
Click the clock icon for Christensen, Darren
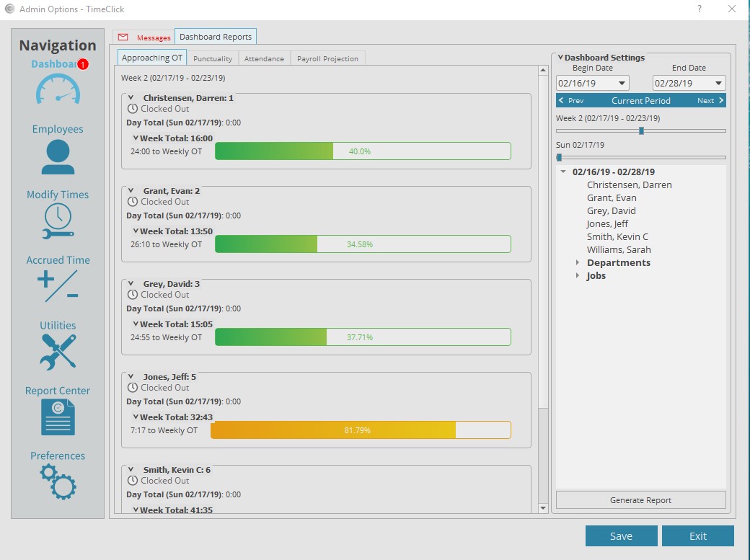pos(133,109)
